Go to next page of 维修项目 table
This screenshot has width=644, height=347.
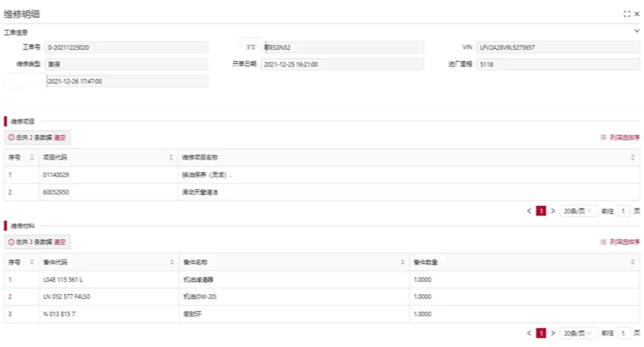(553, 211)
